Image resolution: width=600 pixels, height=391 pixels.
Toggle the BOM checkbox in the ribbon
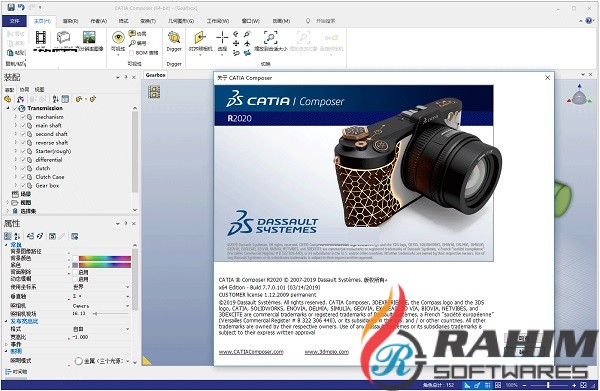(132, 53)
